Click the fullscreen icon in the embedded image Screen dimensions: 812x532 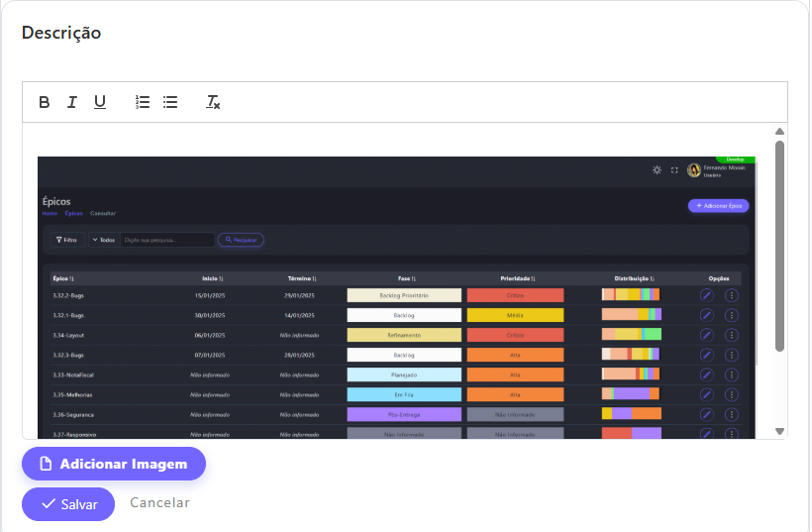674,170
